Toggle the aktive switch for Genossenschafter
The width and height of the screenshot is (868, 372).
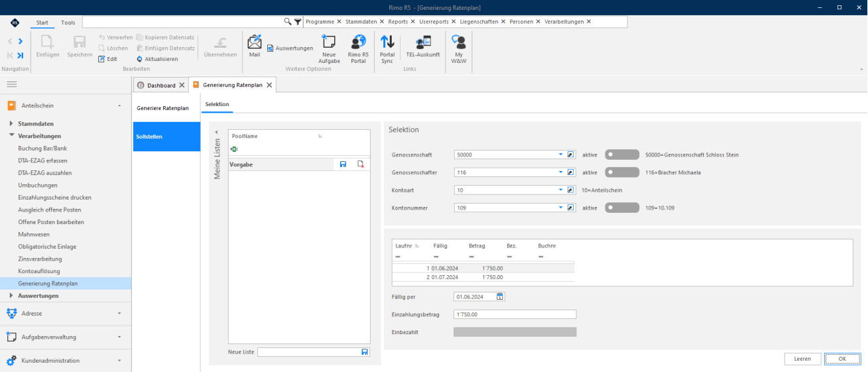click(x=622, y=172)
